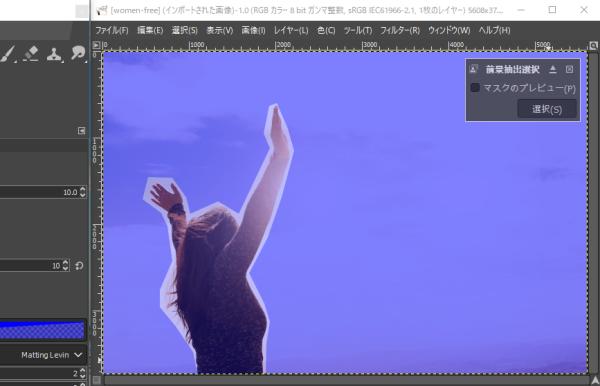
Task: Open the 編集(E) menu
Action: point(150,30)
